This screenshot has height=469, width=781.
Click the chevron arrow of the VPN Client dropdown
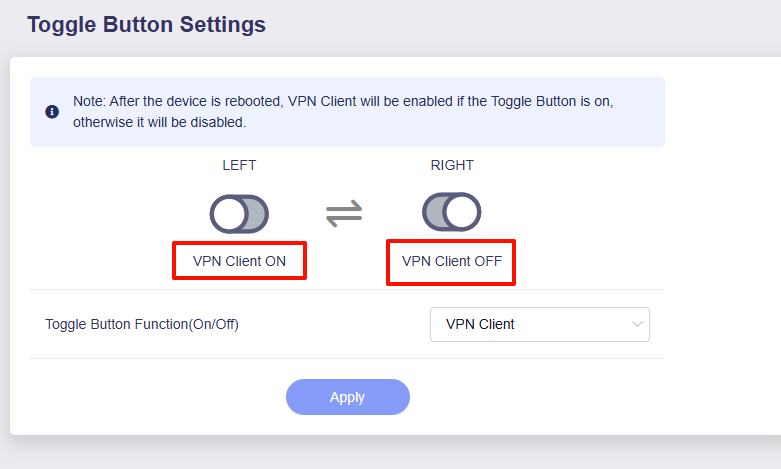click(637, 324)
